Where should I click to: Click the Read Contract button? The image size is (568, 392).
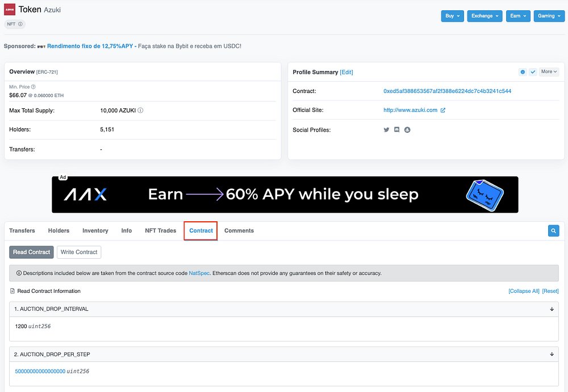[31, 252]
